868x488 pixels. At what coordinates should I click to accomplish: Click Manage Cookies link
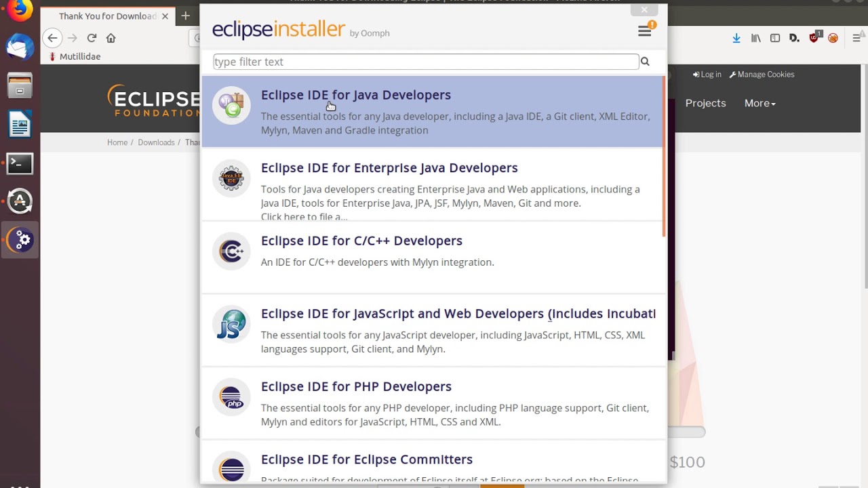tap(762, 75)
